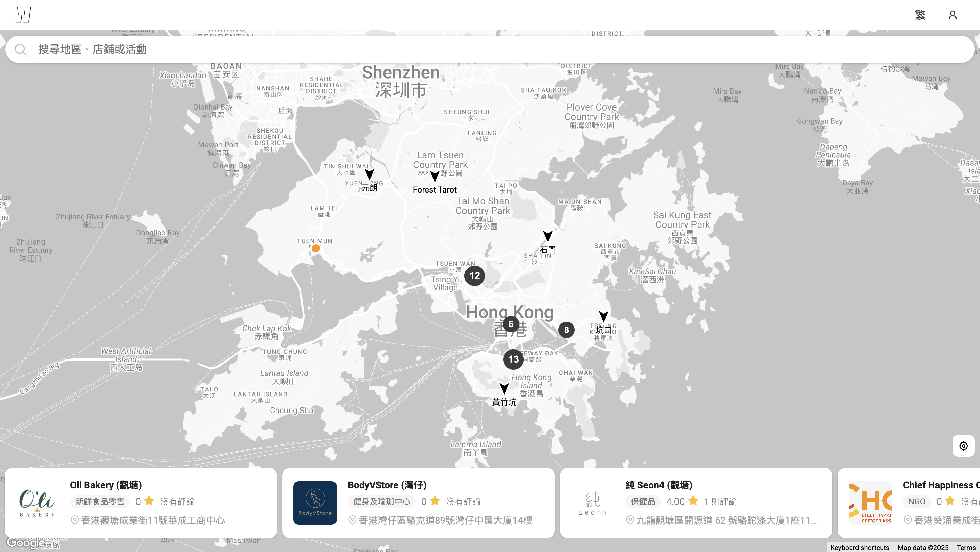Click the NGO category tag
This screenshot has width=980, height=552.
point(917,501)
